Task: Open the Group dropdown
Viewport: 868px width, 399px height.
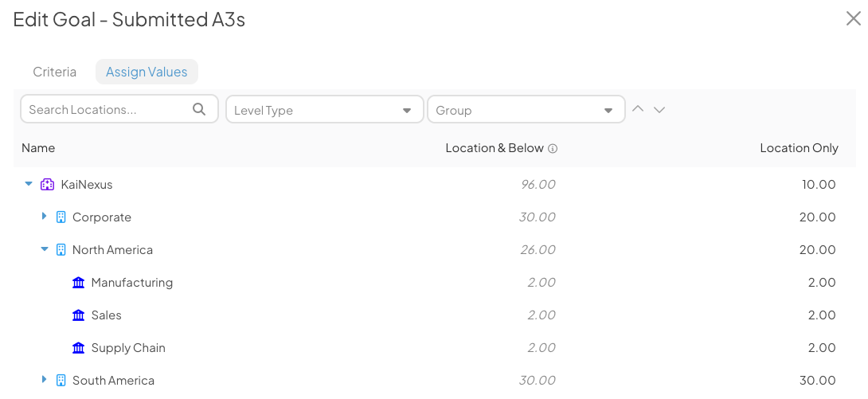Action: [526, 110]
